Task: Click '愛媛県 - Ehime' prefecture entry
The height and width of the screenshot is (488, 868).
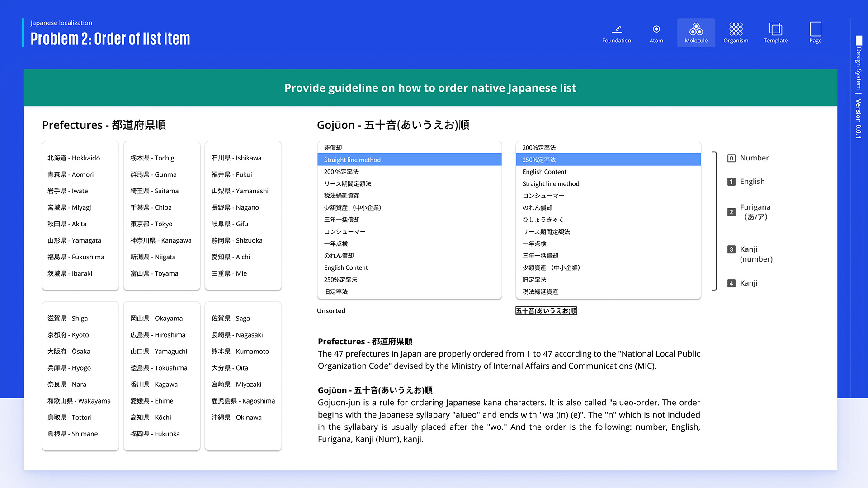Action: coord(152,401)
